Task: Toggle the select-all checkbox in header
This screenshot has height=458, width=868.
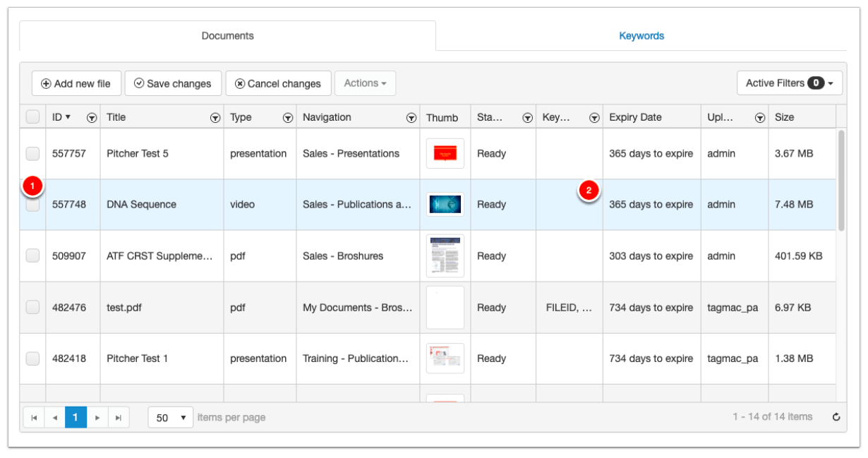Action: coord(32,117)
